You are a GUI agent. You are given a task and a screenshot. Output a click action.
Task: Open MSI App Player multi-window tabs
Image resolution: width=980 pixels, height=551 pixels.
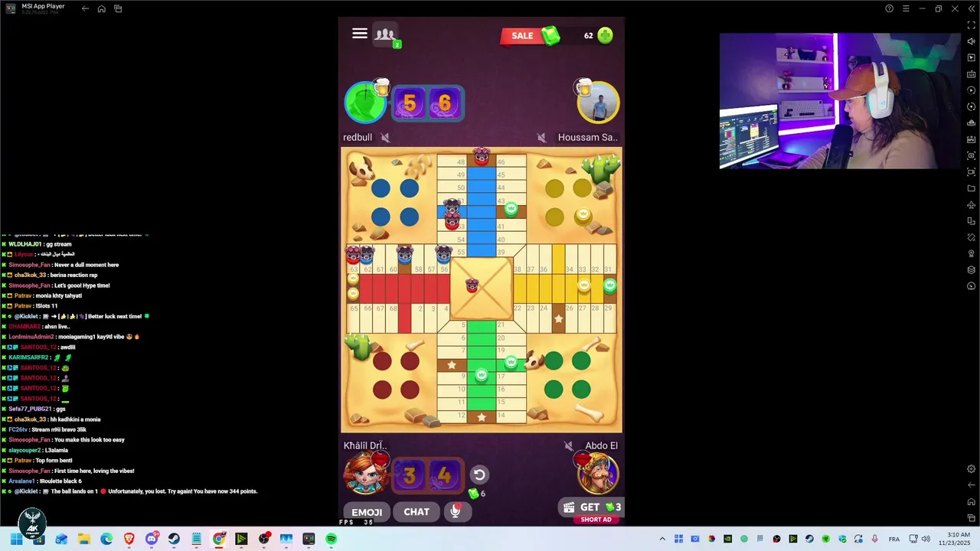tap(118, 8)
